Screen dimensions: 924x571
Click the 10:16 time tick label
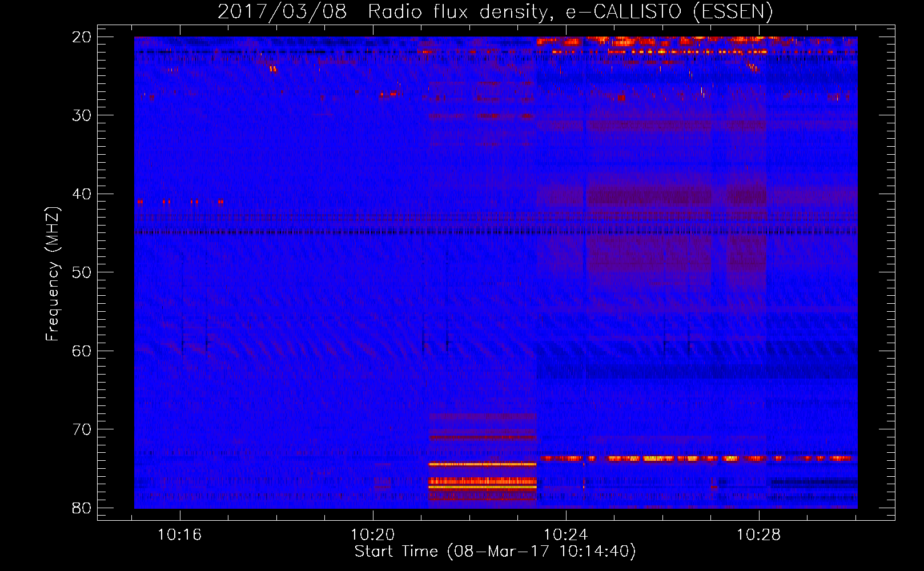coord(180,535)
